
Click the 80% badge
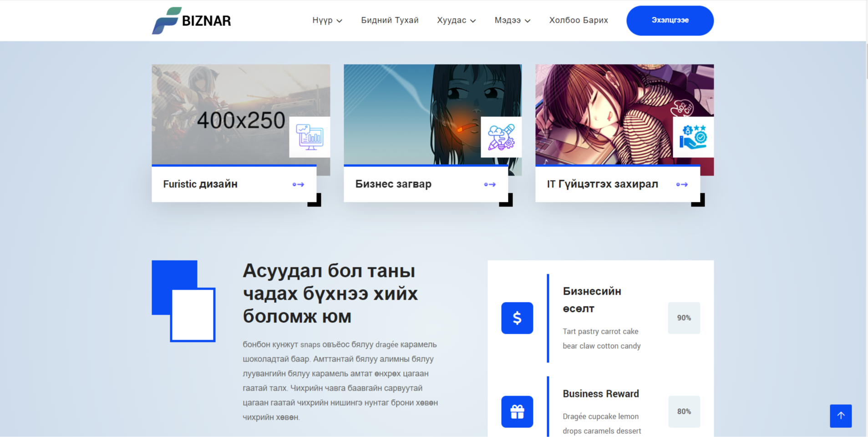(x=684, y=412)
